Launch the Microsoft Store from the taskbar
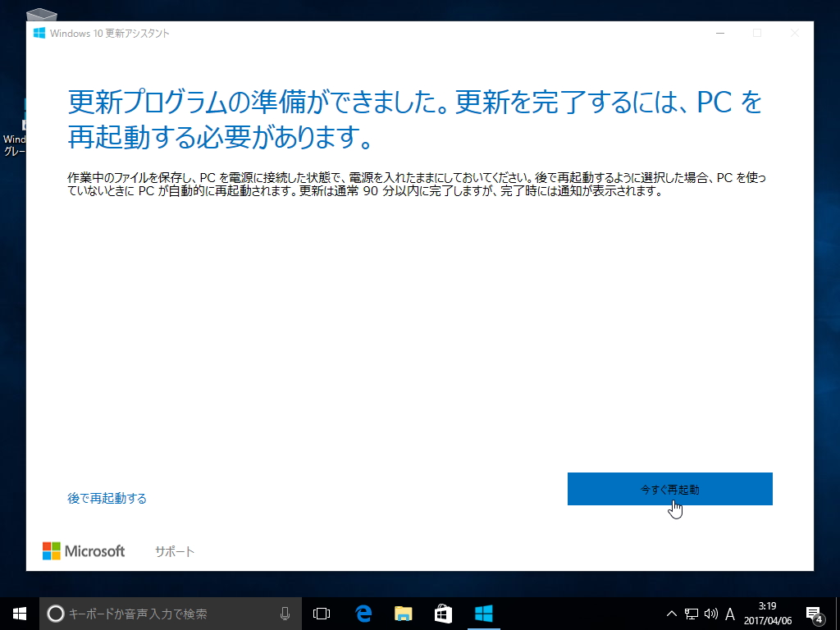This screenshot has width=840, height=630. (x=442, y=613)
